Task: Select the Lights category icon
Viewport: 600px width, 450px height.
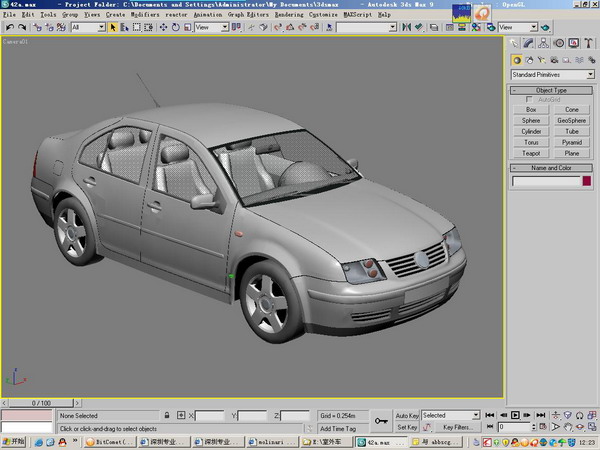Action: pyautogui.click(x=542, y=60)
